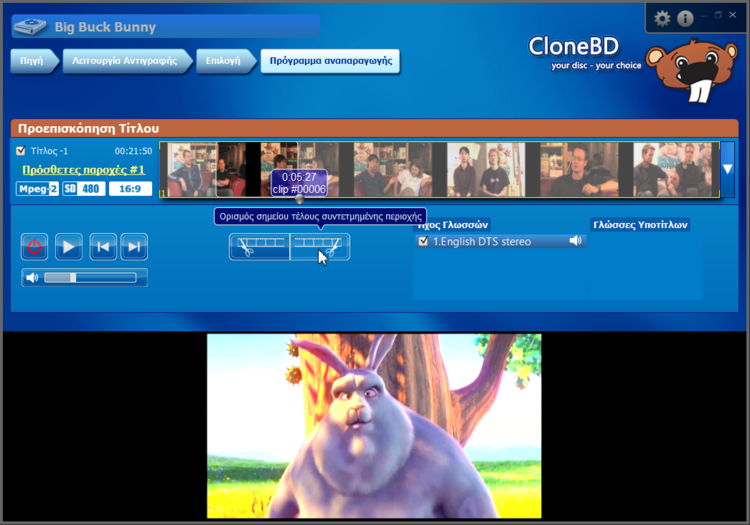Click the CloneBD beaver mascot logo
750x525 pixels.
[x=692, y=71]
